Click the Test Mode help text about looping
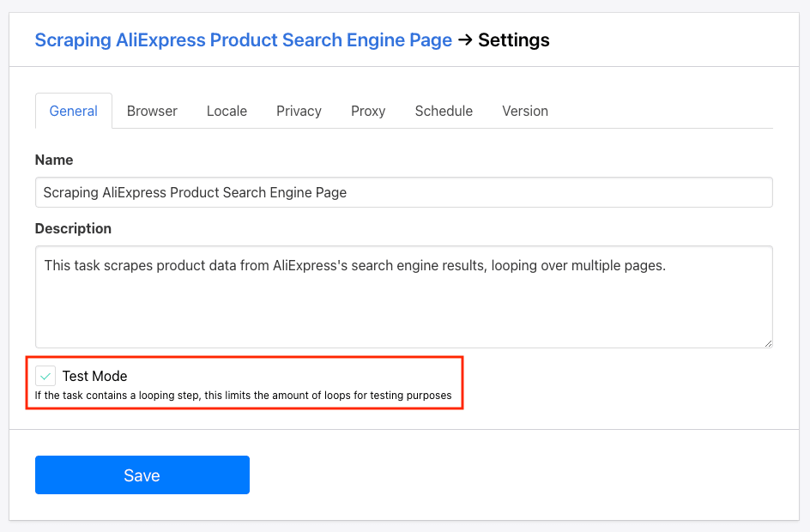 click(x=244, y=395)
